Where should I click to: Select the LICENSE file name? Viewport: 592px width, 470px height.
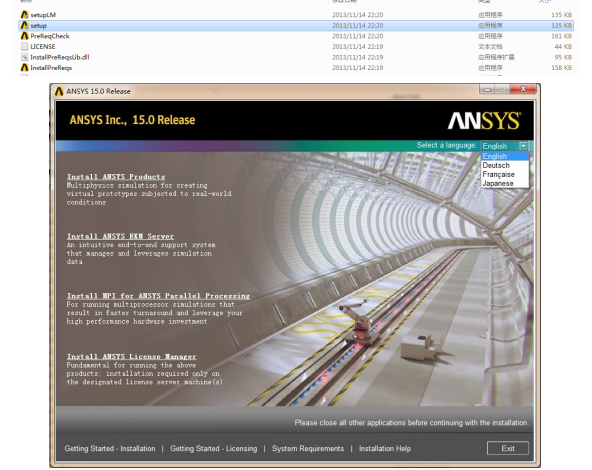43,47
